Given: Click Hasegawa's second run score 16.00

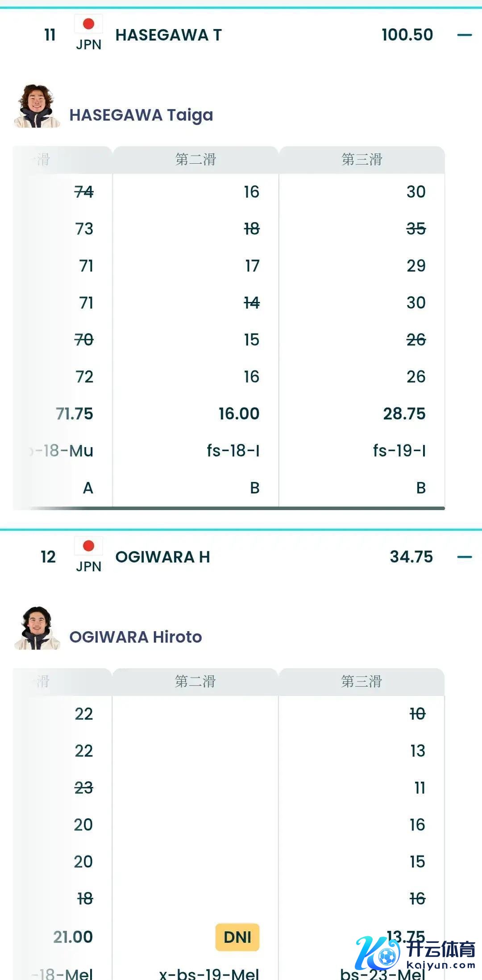Looking at the screenshot, I should [239, 414].
